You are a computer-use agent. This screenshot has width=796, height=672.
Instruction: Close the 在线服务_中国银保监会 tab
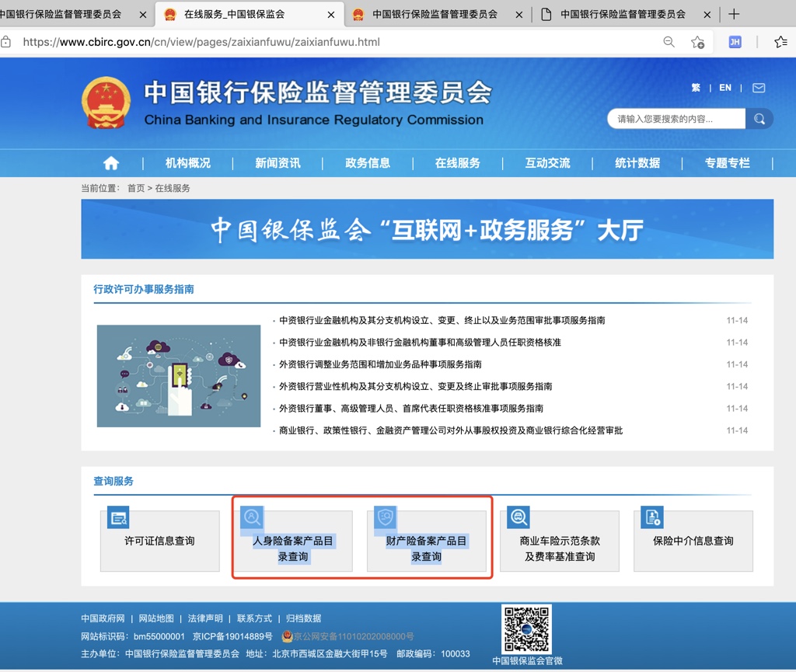[x=331, y=15]
